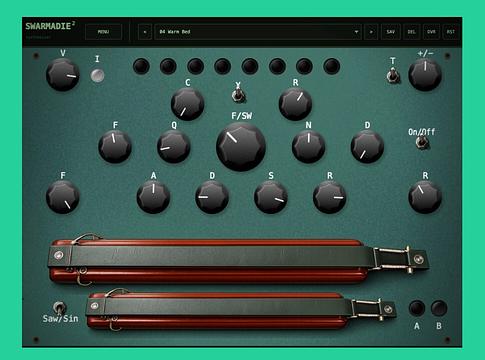Screen dimensions: 485x360
Task: Click the C knob
Action: click(187, 104)
